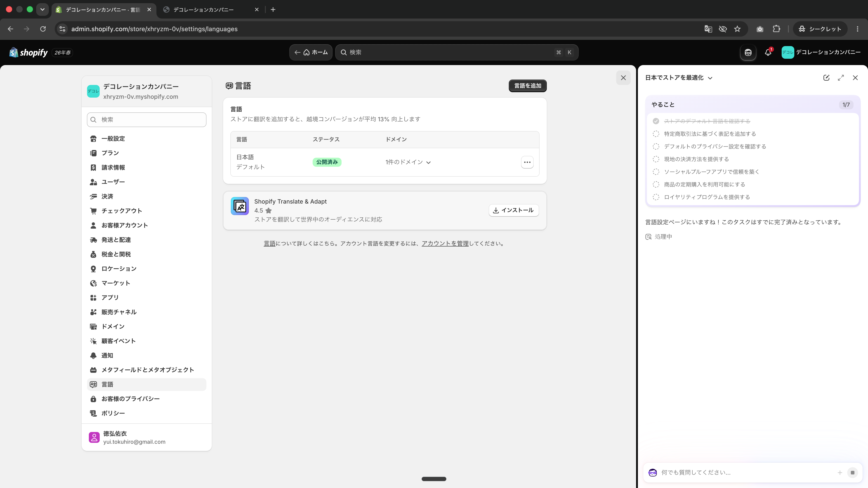
Task: Go to 決済 settings
Action: click(146, 196)
